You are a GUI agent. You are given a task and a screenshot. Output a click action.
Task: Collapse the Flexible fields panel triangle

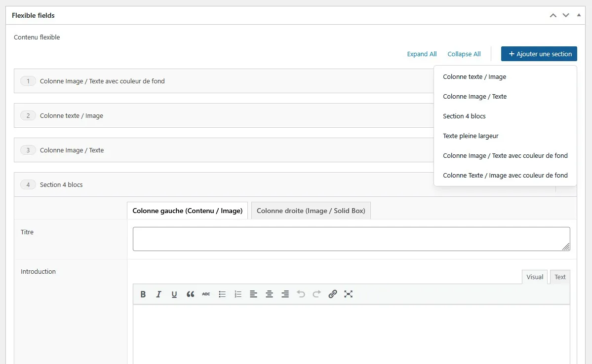tap(579, 15)
